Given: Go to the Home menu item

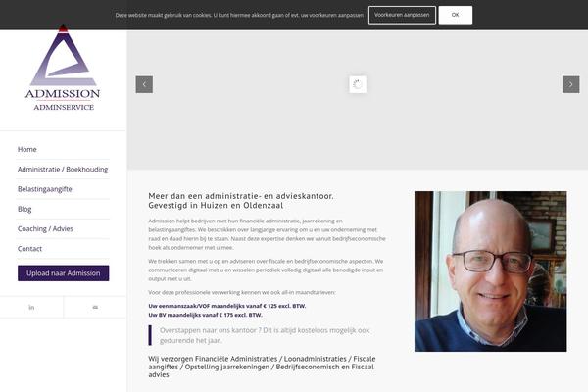Looking at the screenshot, I should coord(27,149).
